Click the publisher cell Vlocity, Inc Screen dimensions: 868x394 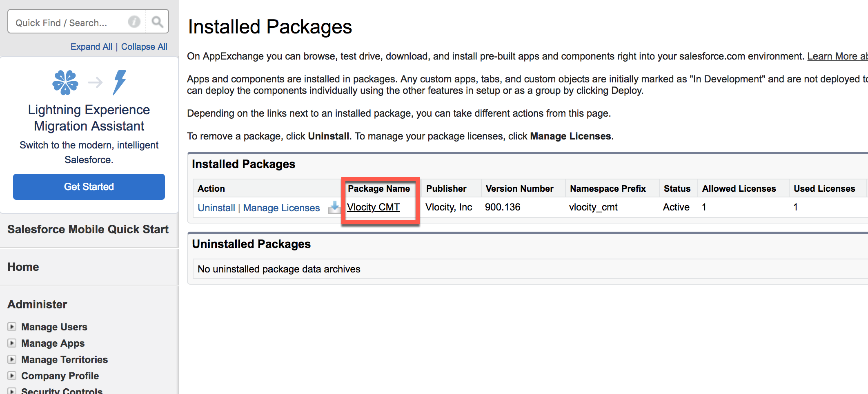[449, 207]
